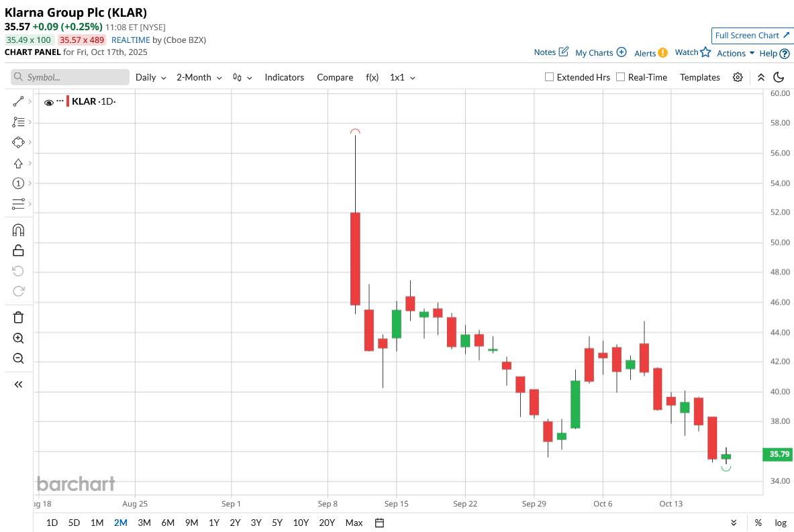Select the 6M time range
The height and width of the screenshot is (532, 794).
168,523
